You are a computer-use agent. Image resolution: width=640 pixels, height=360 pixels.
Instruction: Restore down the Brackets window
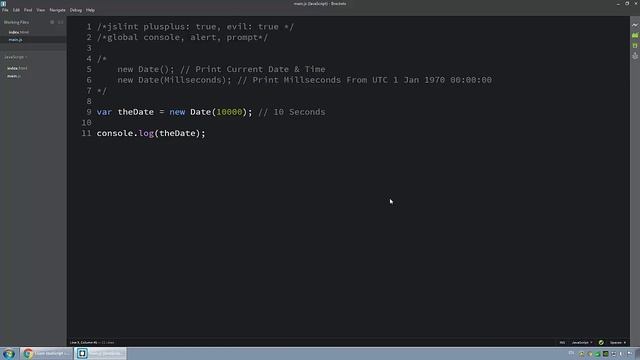627,4
